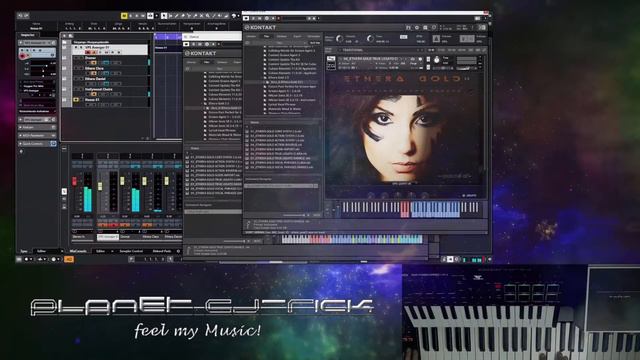This screenshot has width=640, height=360.
Task: Click the instrument Tune knob on Ethera Gold header
Action: click(437, 60)
